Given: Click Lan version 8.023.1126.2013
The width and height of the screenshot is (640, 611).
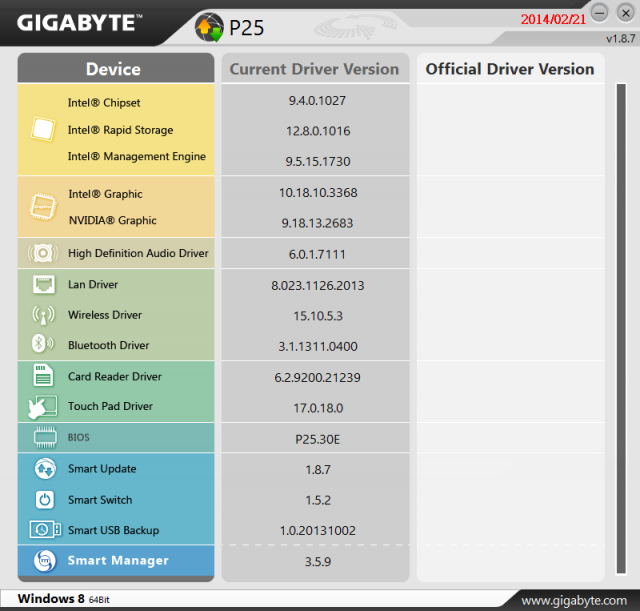Looking at the screenshot, I should (318, 285).
